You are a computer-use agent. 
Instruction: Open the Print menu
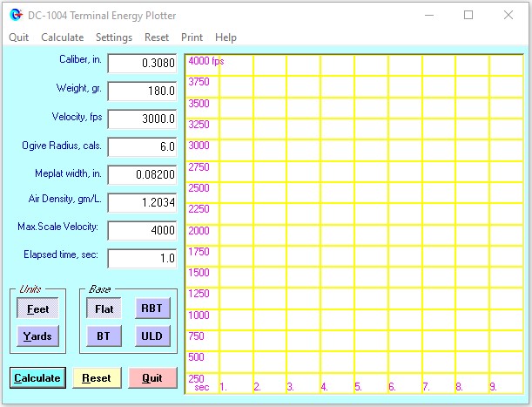192,37
